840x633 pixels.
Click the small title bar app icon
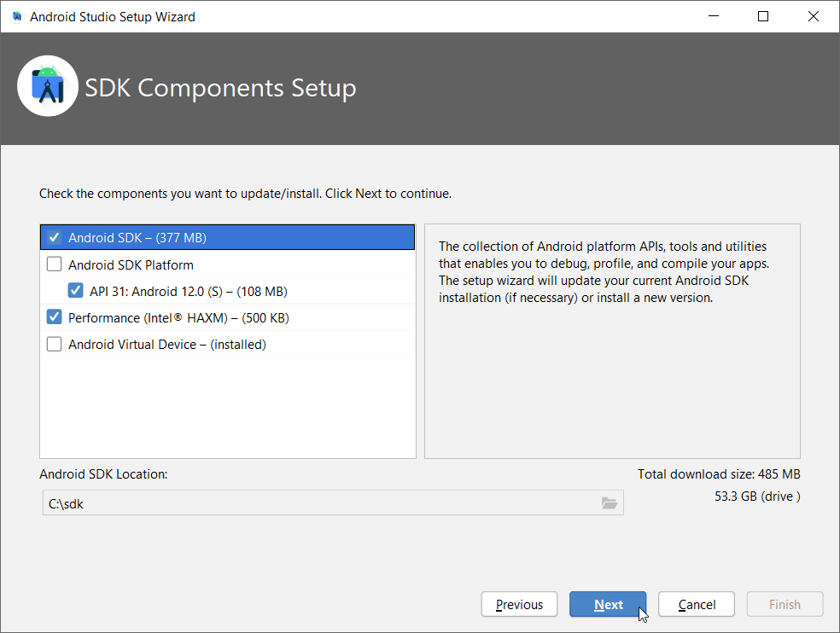[16, 16]
